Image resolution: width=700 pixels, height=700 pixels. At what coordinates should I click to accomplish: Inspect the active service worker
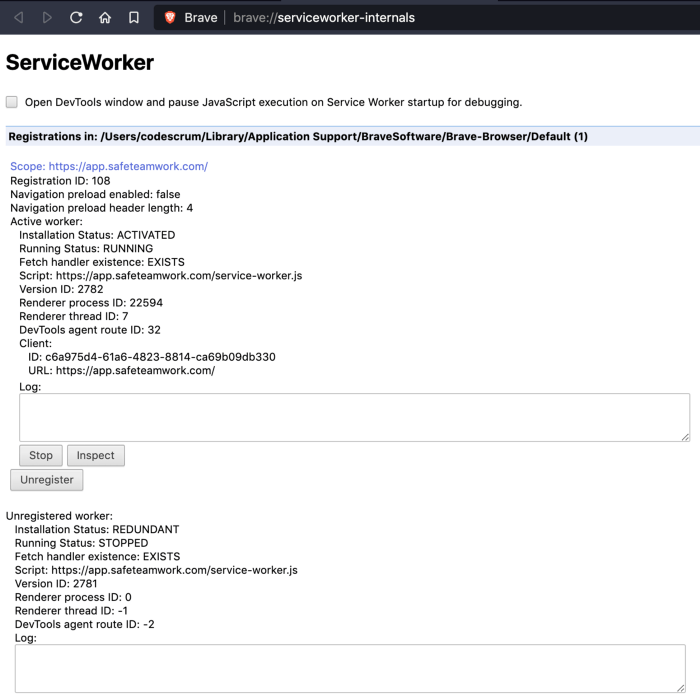click(96, 455)
